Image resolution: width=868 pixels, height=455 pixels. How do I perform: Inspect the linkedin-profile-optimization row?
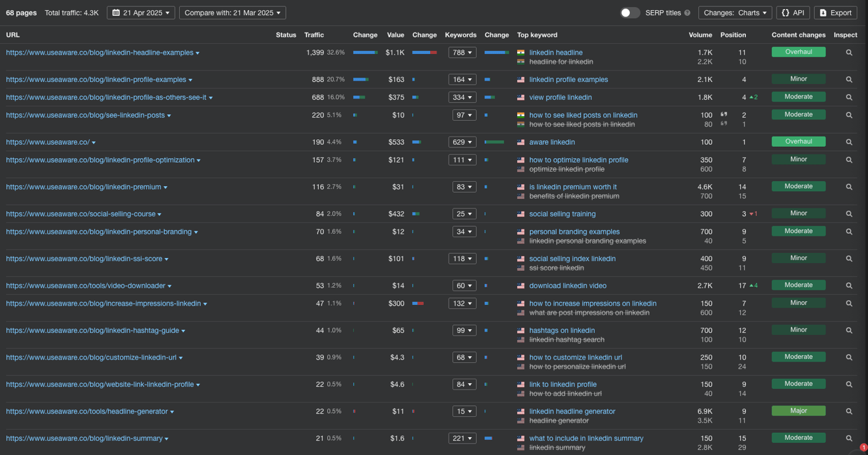click(849, 160)
